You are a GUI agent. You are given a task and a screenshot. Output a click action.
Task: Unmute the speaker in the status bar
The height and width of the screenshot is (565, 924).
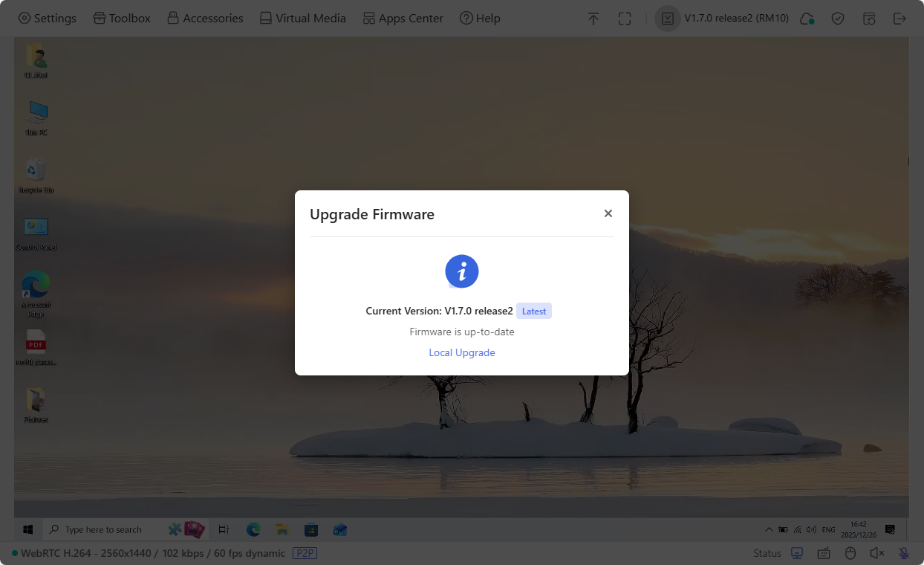876,553
